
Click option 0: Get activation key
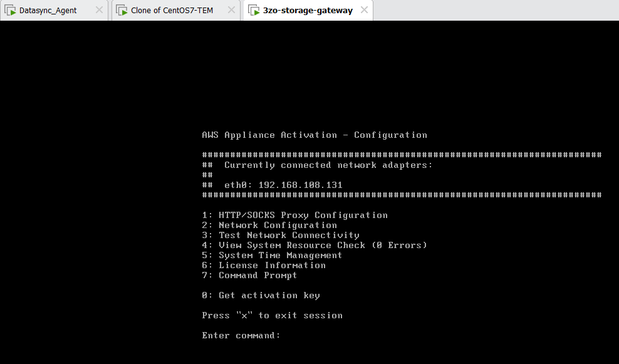click(x=261, y=295)
